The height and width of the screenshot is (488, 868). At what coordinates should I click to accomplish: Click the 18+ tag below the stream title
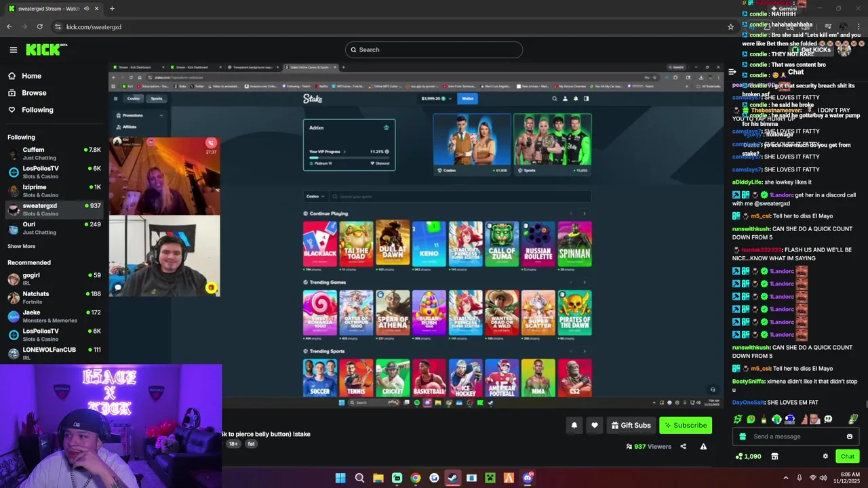(233, 444)
